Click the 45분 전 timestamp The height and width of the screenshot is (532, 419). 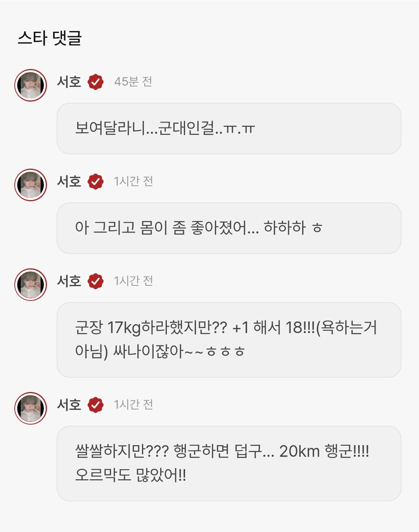pos(133,82)
